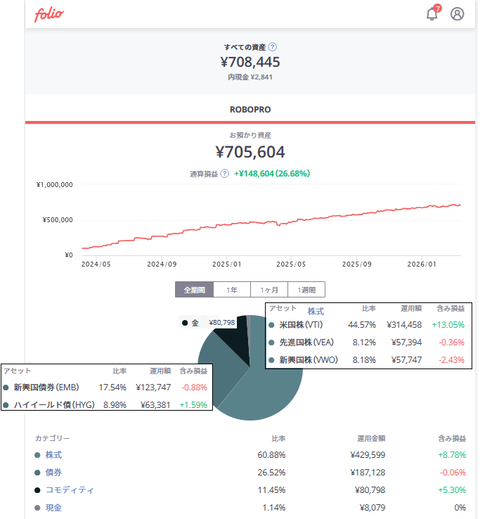Click VEA unrealized loss -0.36%
Screen dimensions: 480x519
point(451,342)
